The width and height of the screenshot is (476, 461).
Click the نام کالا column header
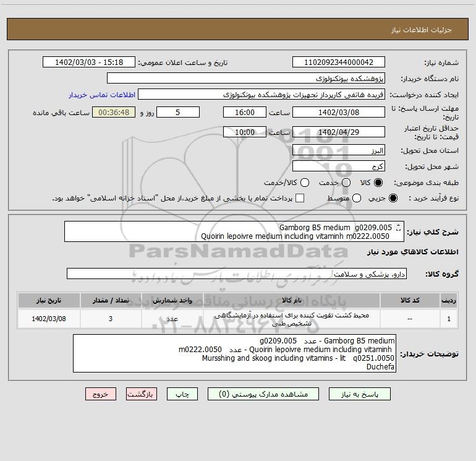291,300
